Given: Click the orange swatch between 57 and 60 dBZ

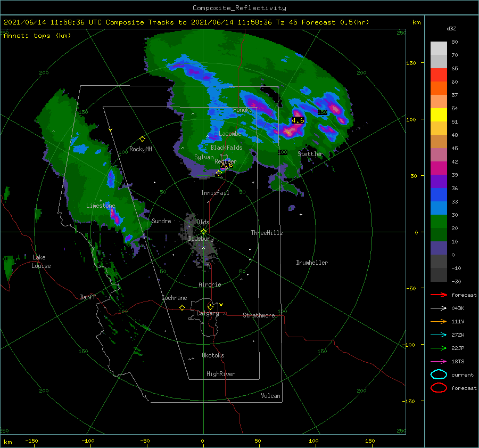Looking at the screenshot, I should tap(439, 88).
